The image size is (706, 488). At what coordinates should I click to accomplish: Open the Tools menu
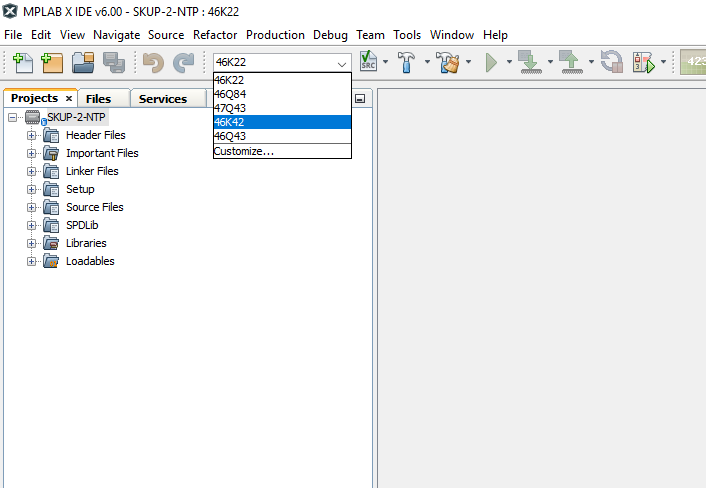coord(407,35)
